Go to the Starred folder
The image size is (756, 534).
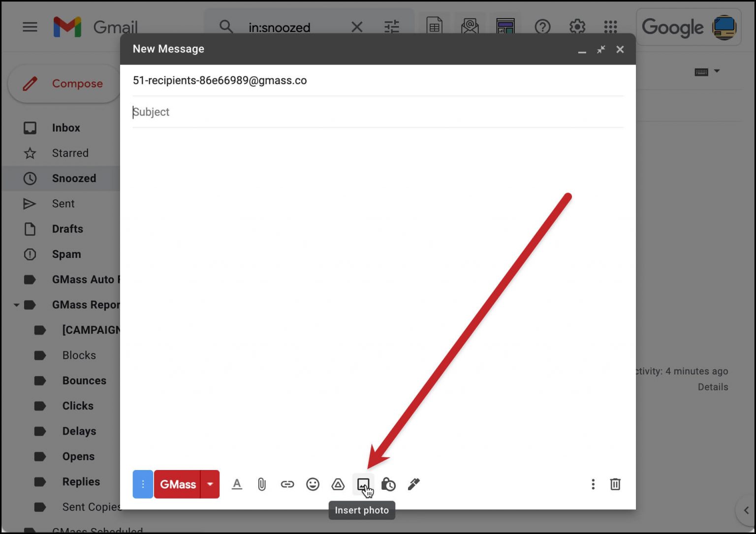pos(70,153)
